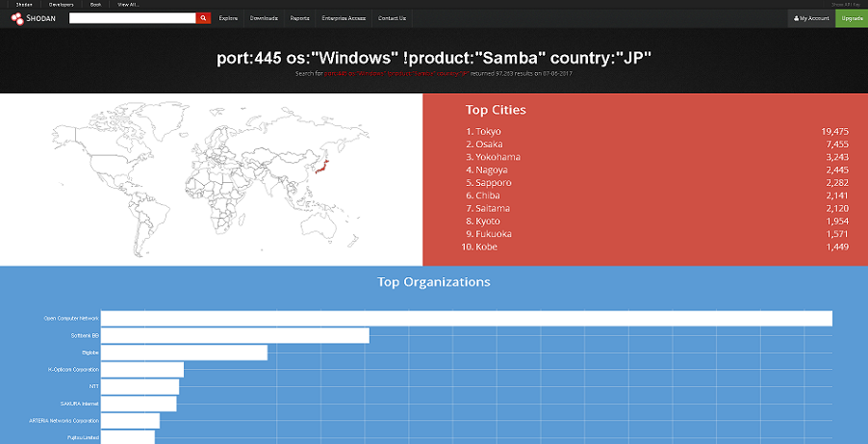868x444 pixels.
Task: Click the Open Computer Network label
Action: [x=71, y=319]
